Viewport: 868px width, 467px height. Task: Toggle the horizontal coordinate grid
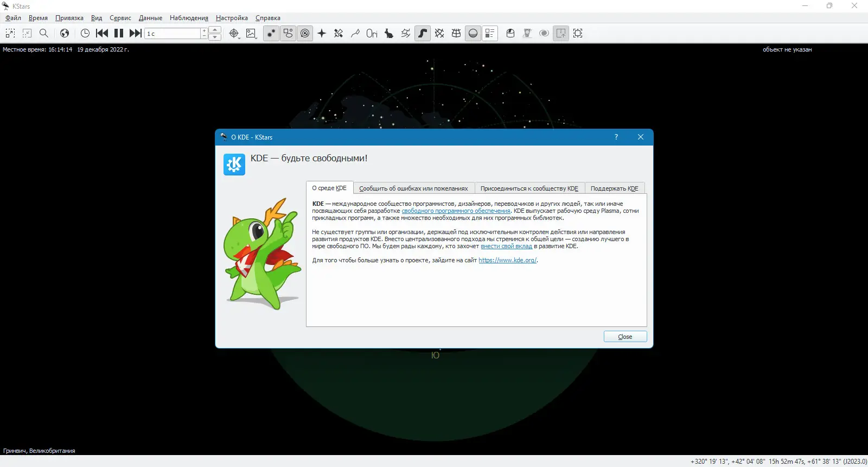pos(456,33)
